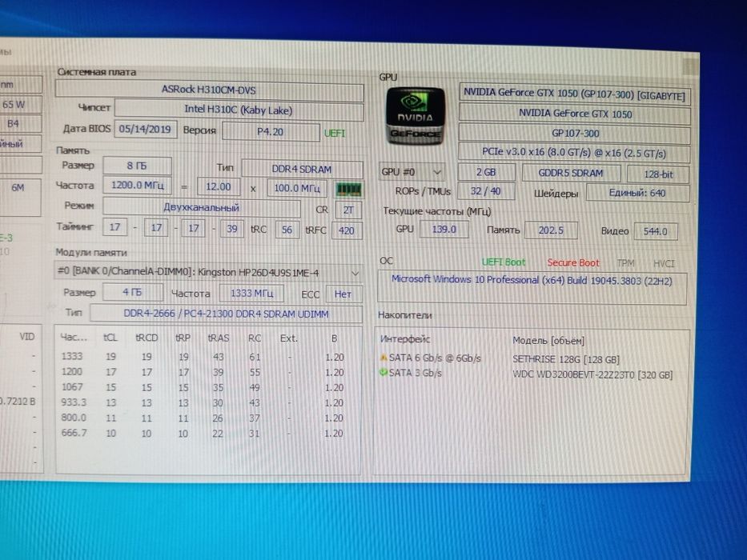Image resolution: width=747 pixels, height=560 pixels.
Task: Select the 8 ГБ memory size field
Action: click(x=137, y=166)
